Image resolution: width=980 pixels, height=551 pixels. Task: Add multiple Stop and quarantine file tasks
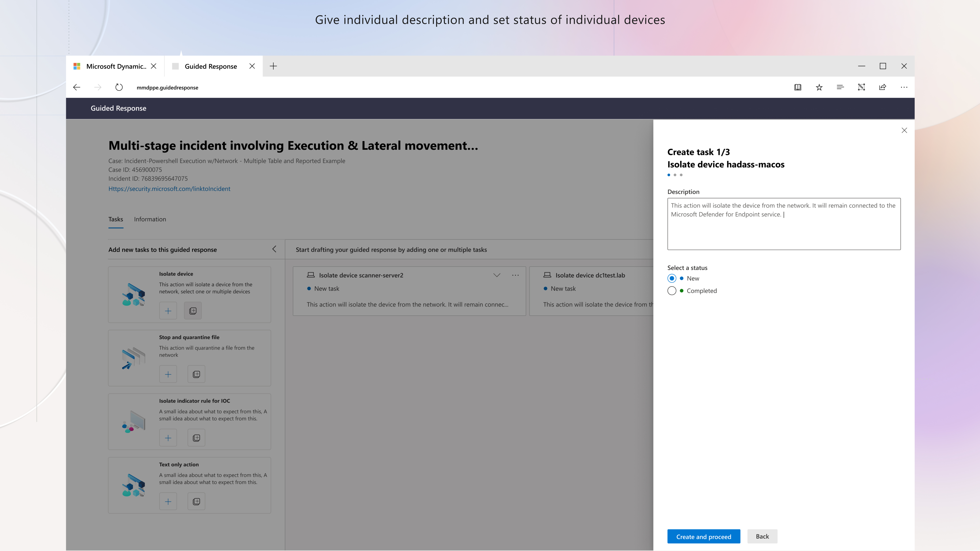click(x=196, y=374)
